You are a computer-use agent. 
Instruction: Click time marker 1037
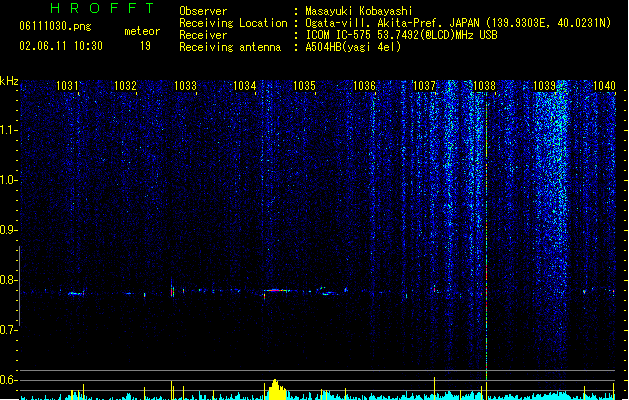point(424,86)
